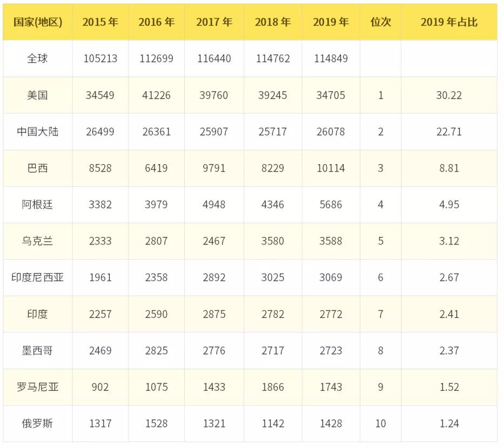The height and width of the screenshot is (448, 504).
Task: Click the 中国大陆 row label
Action: (37, 132)
